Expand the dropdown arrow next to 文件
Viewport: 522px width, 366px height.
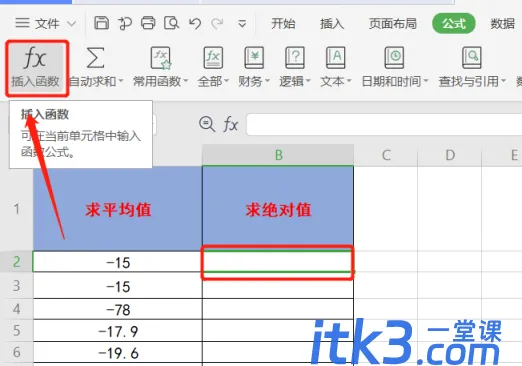[x=71, y=24]
